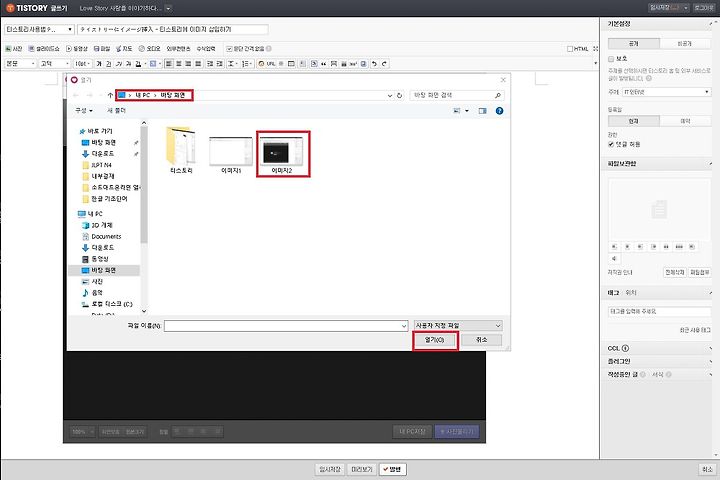The height and width of the screenshot is (480, 720).
Task: Toggle the 문단 간격 없음 checkbox
Action: (229, 49)
